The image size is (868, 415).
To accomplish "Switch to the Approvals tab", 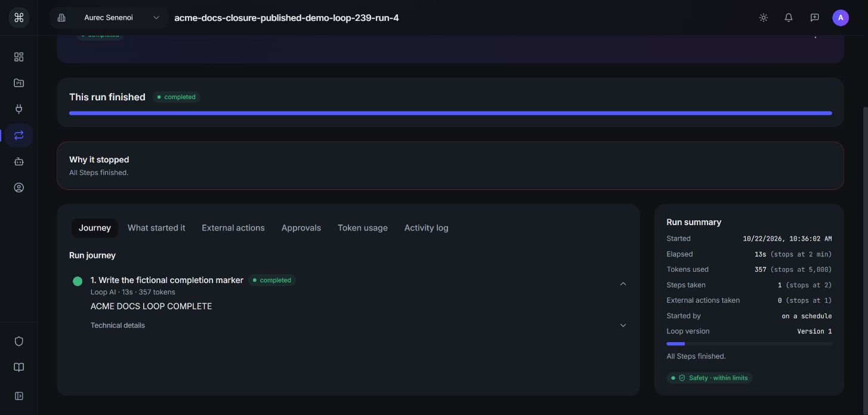I will 301,228.
